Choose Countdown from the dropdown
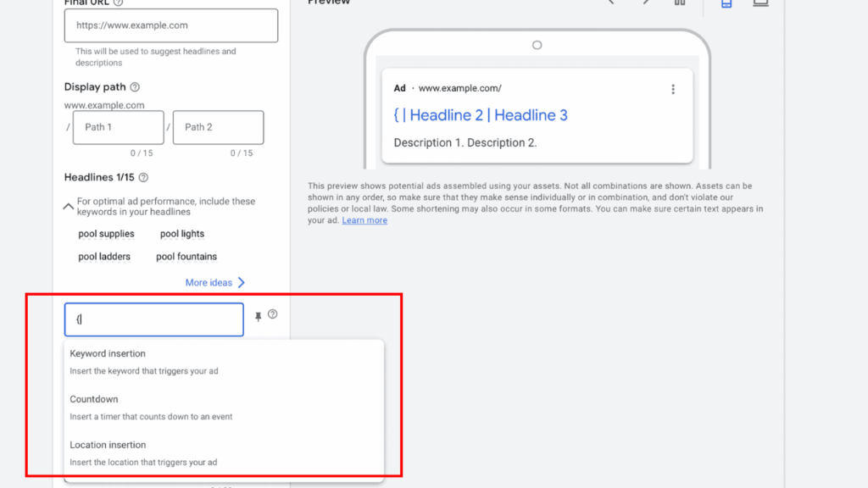868x488 pixels. pos(224,408)
